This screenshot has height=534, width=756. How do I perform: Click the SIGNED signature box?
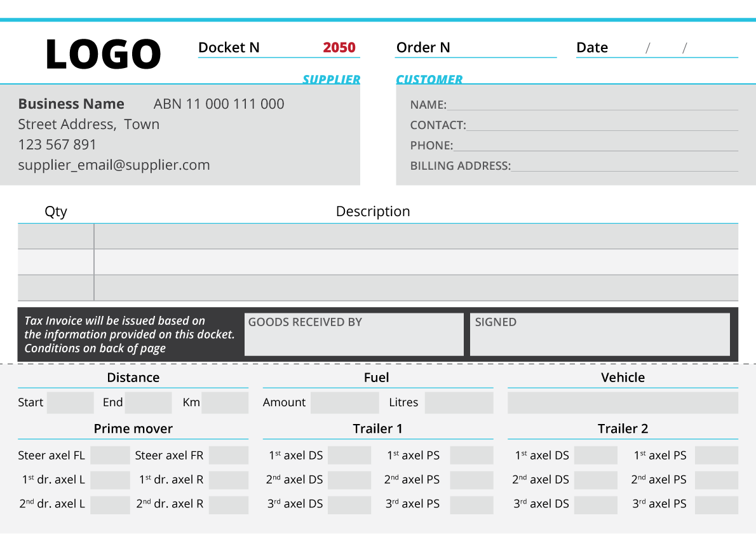pyautogui.click(x=599, y=334)
